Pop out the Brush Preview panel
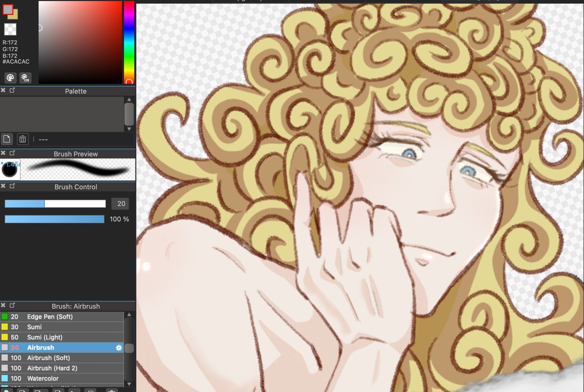584x392 pixels. pos(13,153)
